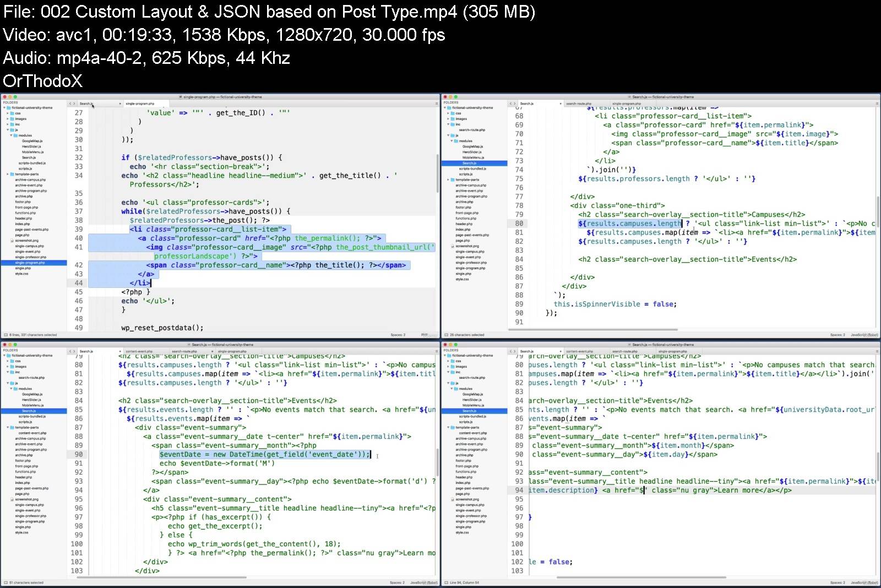
Task: Change PHP syntax in top-left status bar
Action: (425, 335)
